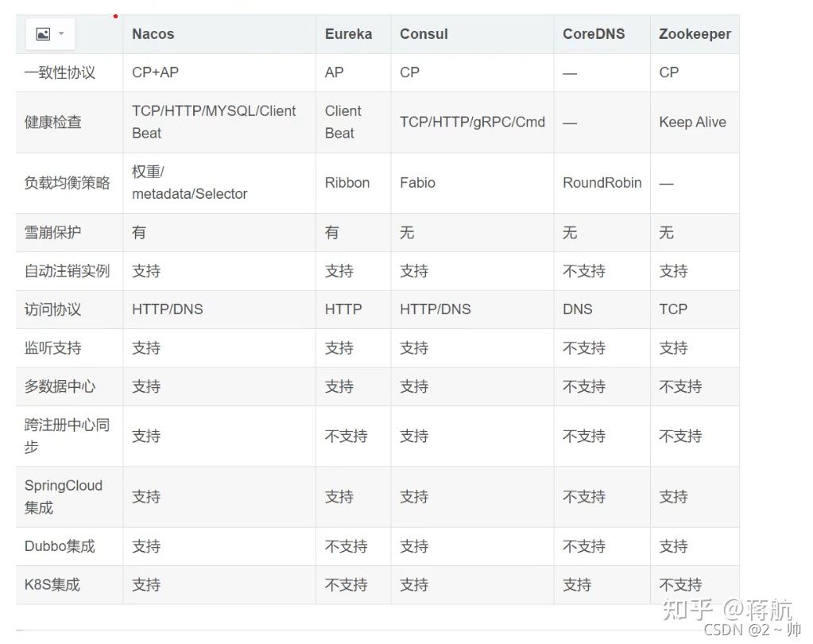Select Consul HTTP/DNS access protocol cell
Image resolution: width=813 pixels, height=644 pixels.
435,309
